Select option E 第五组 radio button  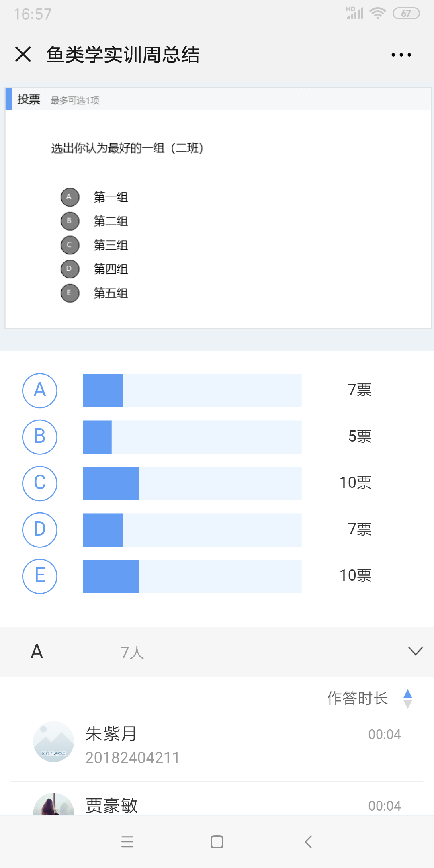point(70,293)
